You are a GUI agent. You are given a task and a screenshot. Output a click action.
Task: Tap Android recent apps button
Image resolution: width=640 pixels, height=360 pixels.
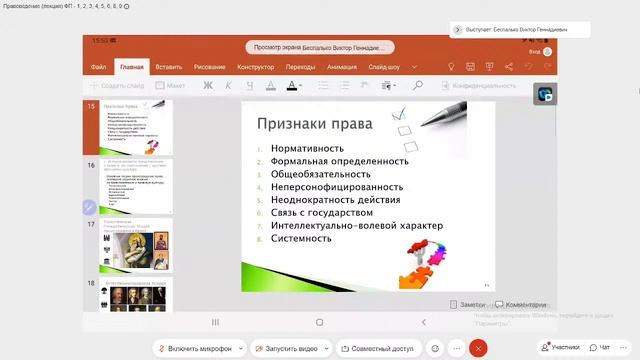tap(216, 322)
